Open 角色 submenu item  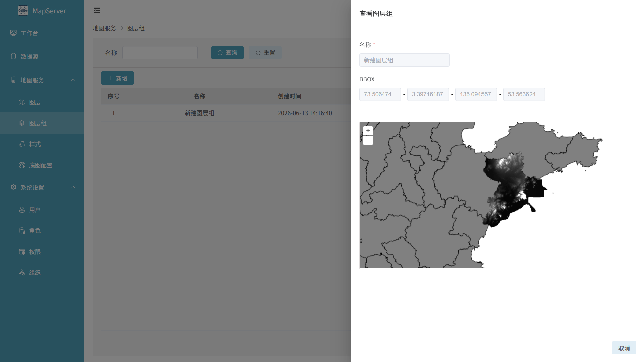pyautogui.click(x=42, y=230)
